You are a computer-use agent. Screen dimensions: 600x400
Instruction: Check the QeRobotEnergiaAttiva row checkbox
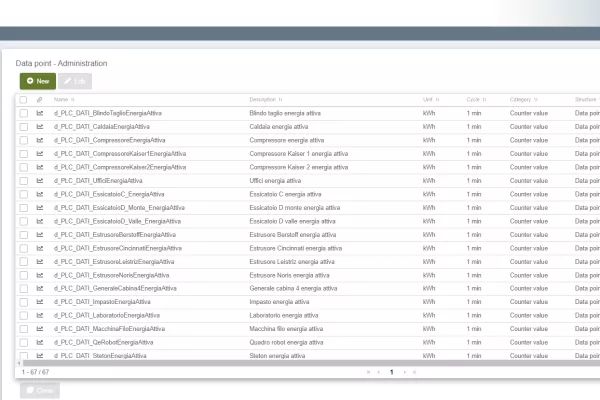24,343
